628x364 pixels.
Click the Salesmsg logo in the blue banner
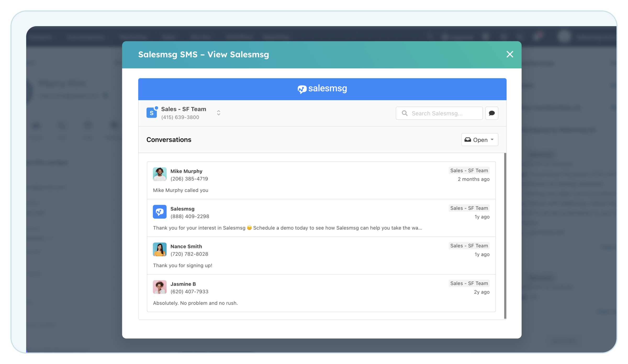(x=322, y=89)
